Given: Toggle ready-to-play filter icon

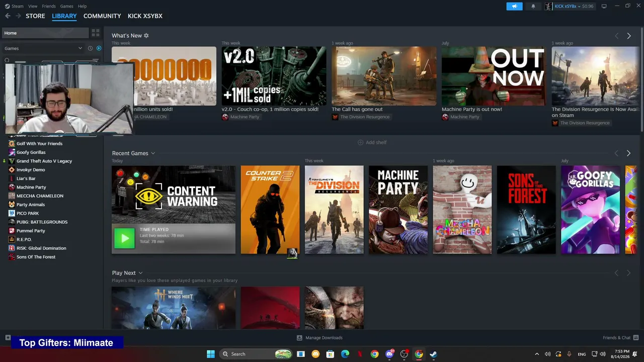Looking at the screenshot, I should pyautogui.click(x=99, y=48).
